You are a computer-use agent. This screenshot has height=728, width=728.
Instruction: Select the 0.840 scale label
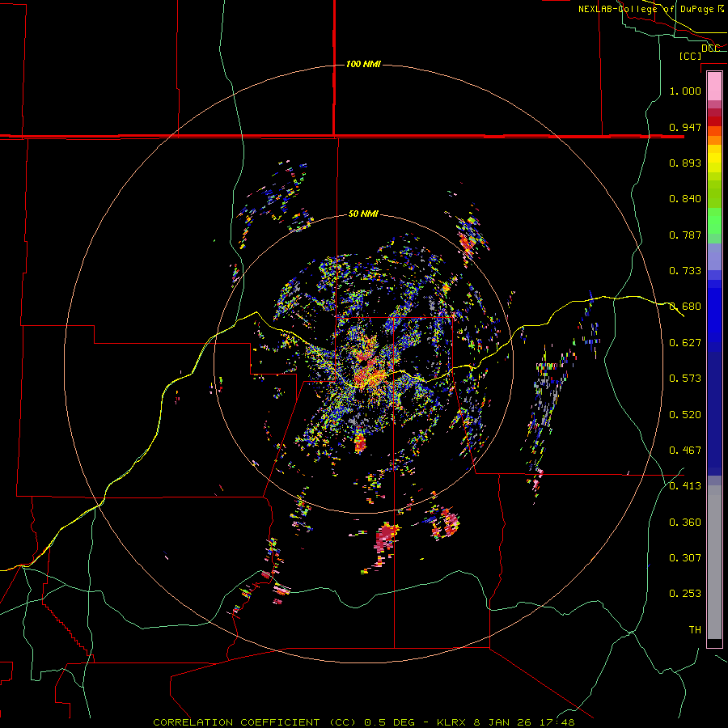pos(685,199)
